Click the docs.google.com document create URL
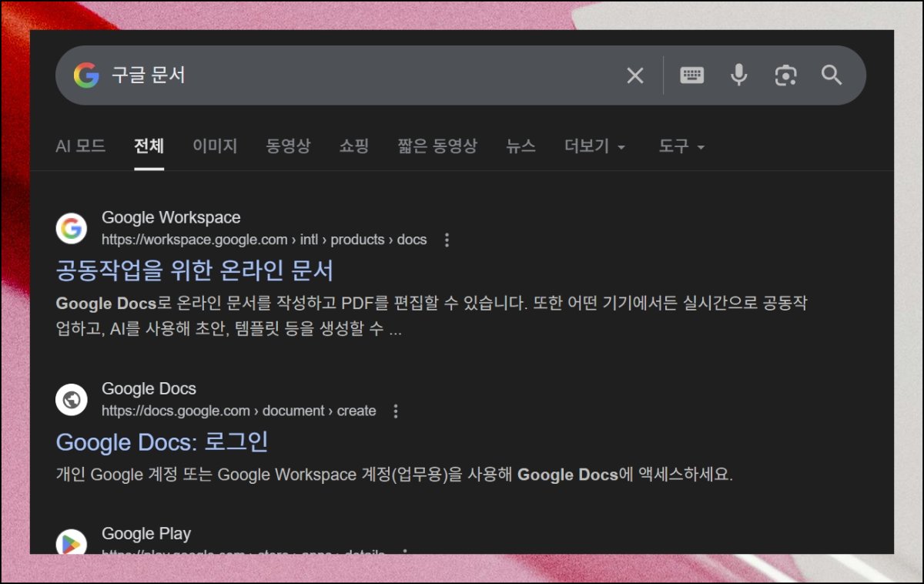This screenshot has width=924, height=584. pyautogui.click(x=239, y=411)
